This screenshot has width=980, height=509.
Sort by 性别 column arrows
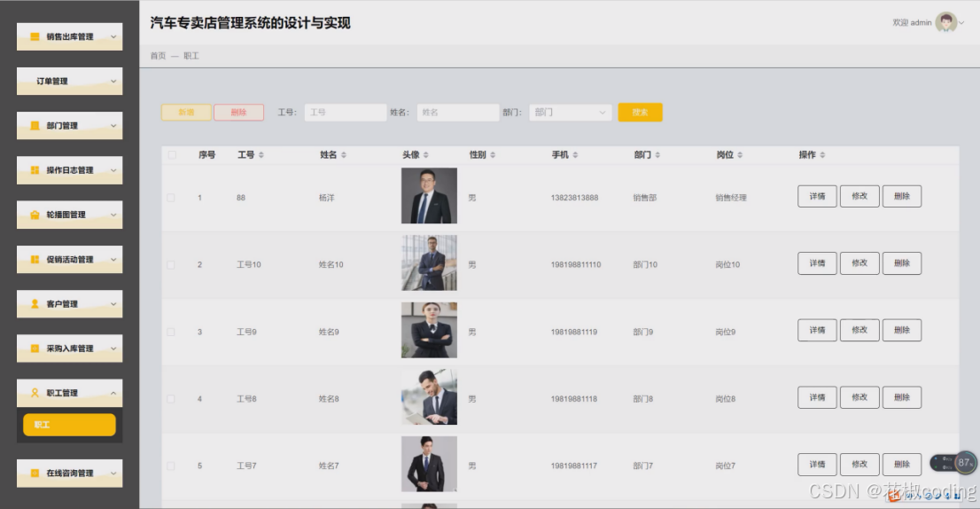point(493,155)
